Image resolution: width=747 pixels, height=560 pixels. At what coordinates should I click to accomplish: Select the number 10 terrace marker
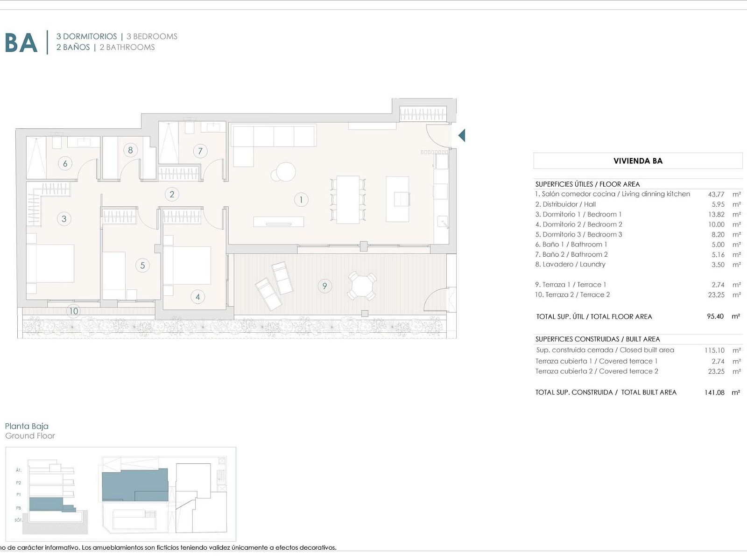[x=73, y=311]
